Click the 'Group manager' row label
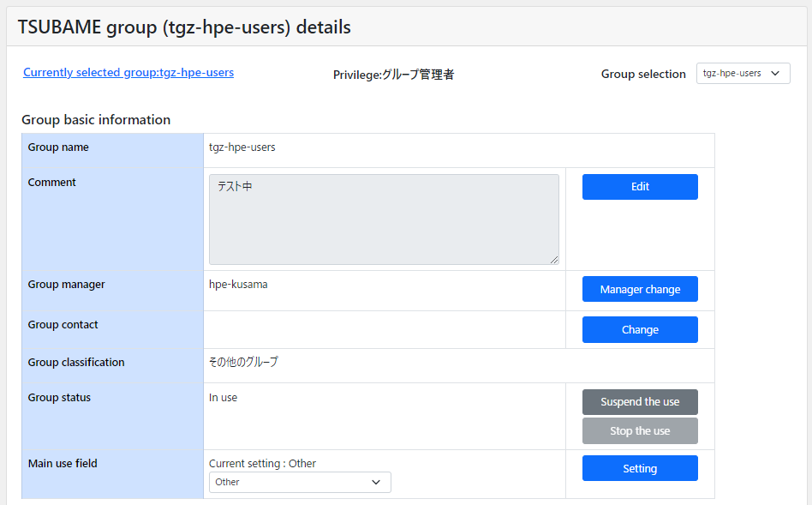812x505 pixels. [66, 284]
